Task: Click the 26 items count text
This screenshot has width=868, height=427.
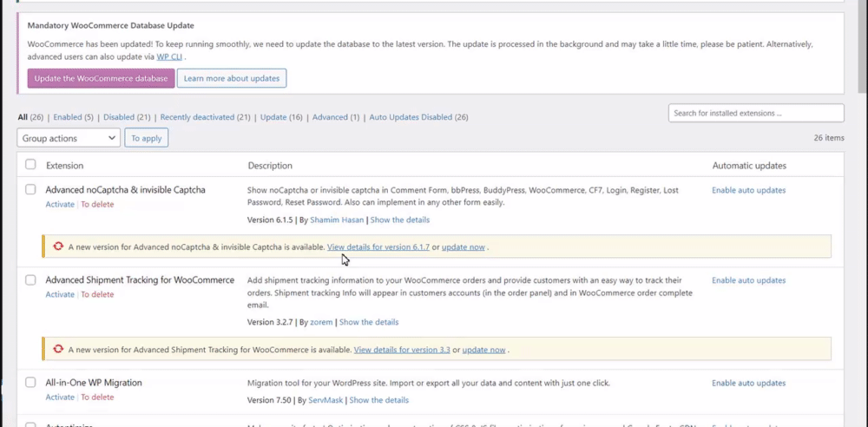Action: pyautogui.click(x=829, y=138)
